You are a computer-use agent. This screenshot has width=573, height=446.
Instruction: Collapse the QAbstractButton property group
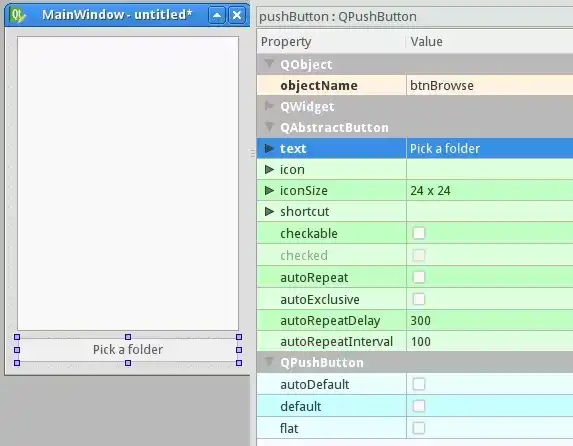(x=269, y=127)
